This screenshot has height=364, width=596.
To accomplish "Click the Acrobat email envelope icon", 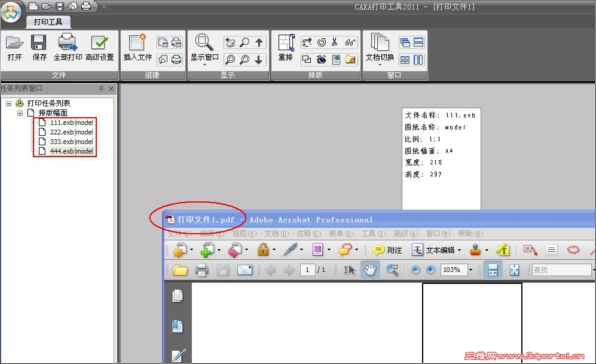I will coord(244,270).
